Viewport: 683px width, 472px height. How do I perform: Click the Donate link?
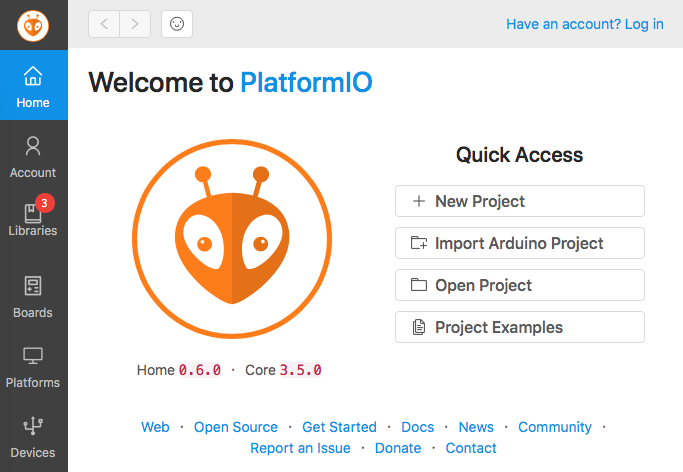point(398,448)
